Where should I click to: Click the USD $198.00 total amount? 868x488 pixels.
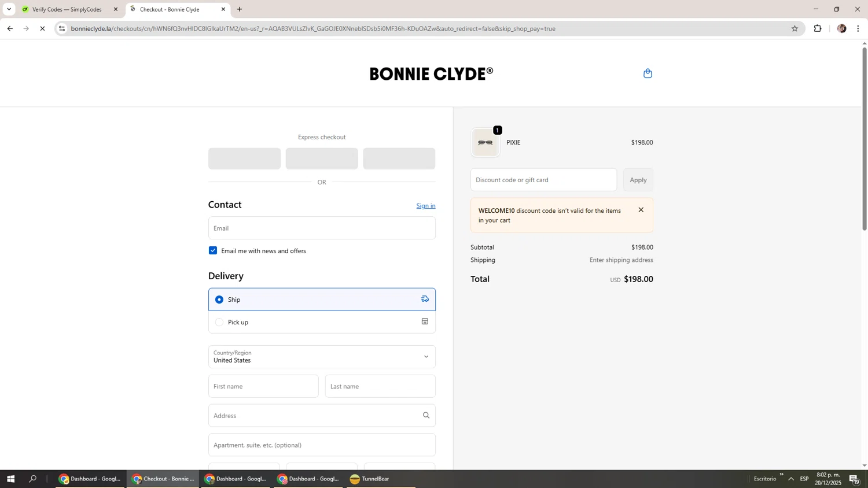click(631, 279)
